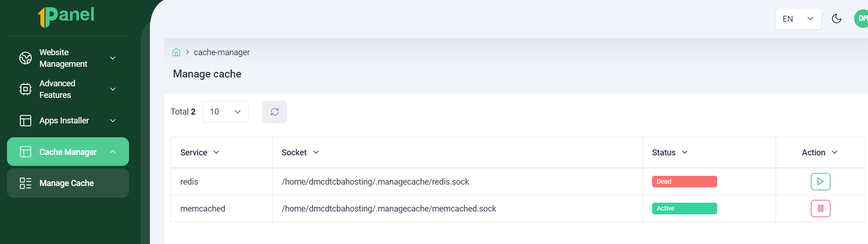Image resolution: width=868 pixels, height=244 pixels.
Task: Click the Manage Cache list icon
Action: pyautogui.click(x=26, y=183)
